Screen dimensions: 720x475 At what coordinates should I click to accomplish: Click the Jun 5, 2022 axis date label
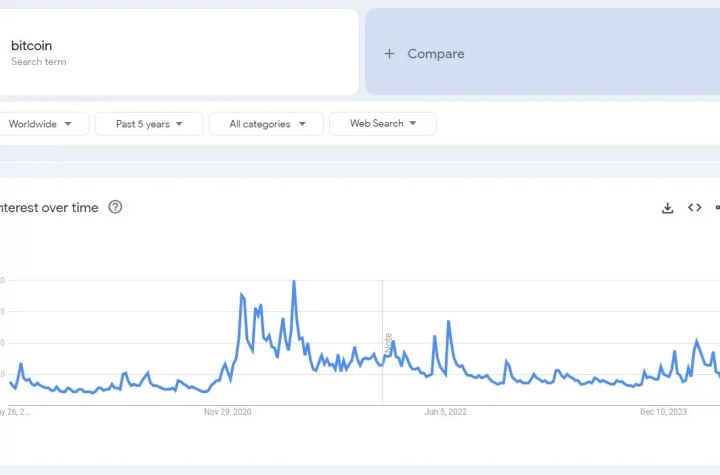coord(445,411)
